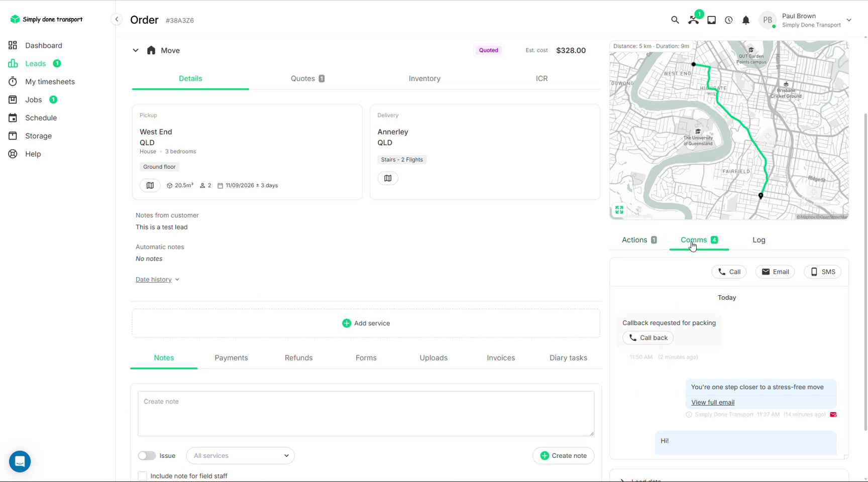
Task: Open the Delivery map icon button
Action: 387,178
